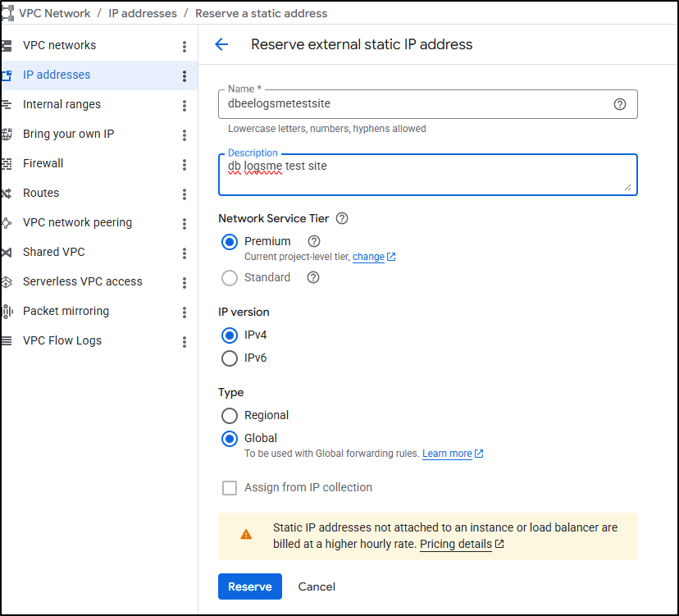Go to Serverless VPC access page
The image size is (679, 616).
coord(82,281)
